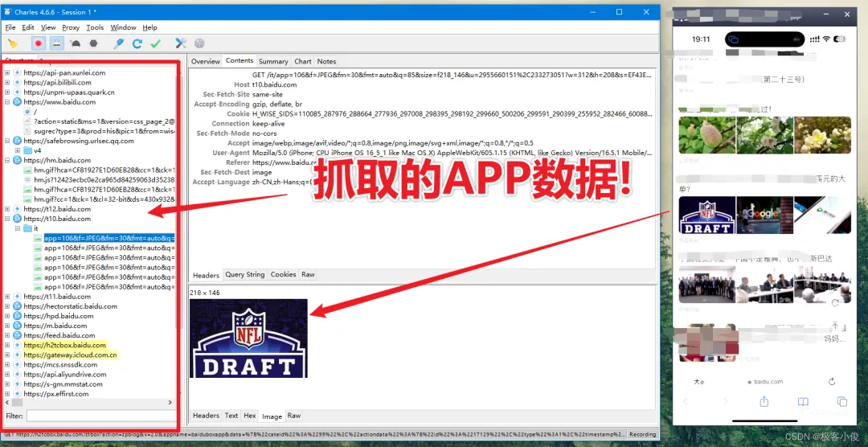Click the Compose pen icon
868x447 pixels.
(118, 43)
